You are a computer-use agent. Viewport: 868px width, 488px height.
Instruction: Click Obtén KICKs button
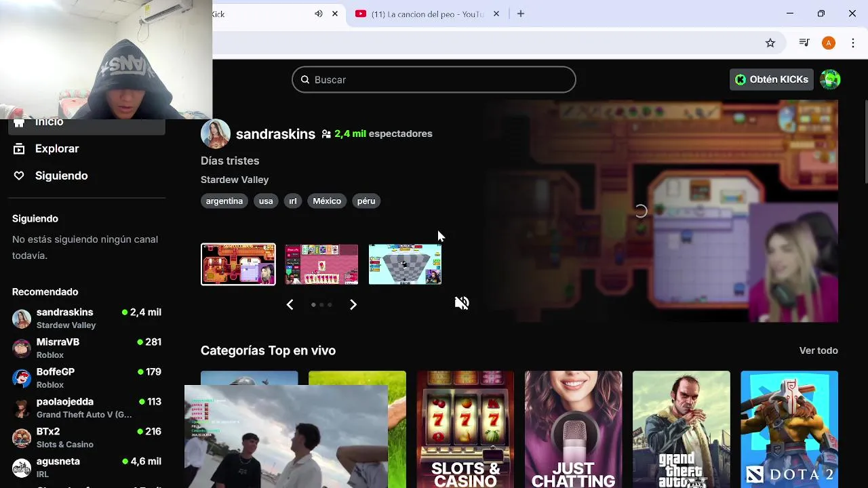coord(772,79)
